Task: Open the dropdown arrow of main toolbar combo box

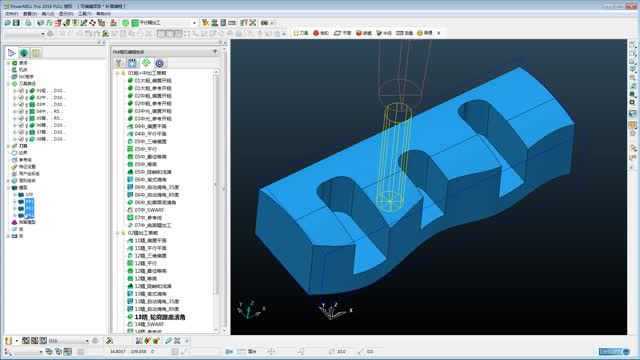Action: pos(194,23)
